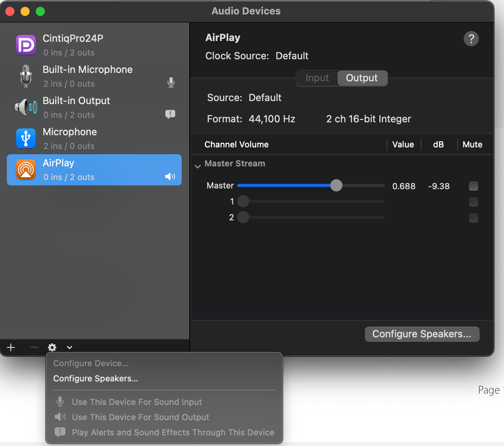Viewport: 504px width, 446px height.
Task: Click the chevron next to the gear icon
Action: (70, 347)
